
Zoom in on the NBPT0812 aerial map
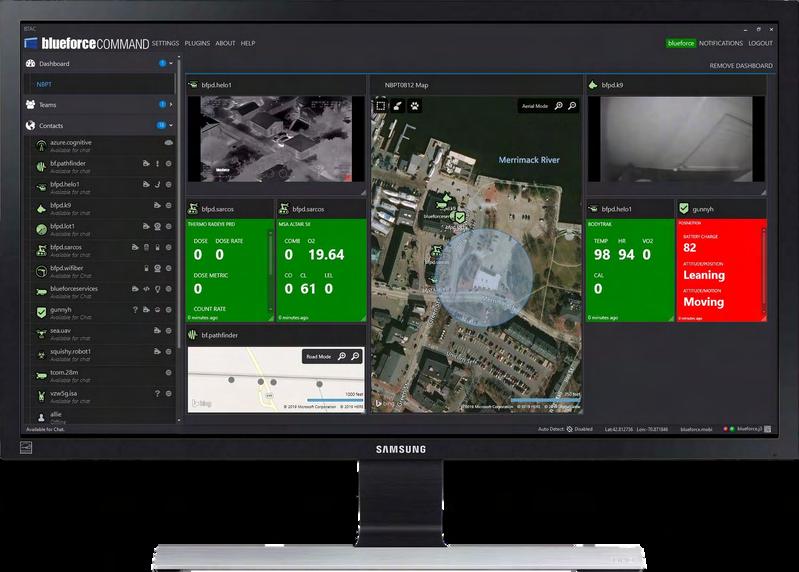tap(559, 105)
